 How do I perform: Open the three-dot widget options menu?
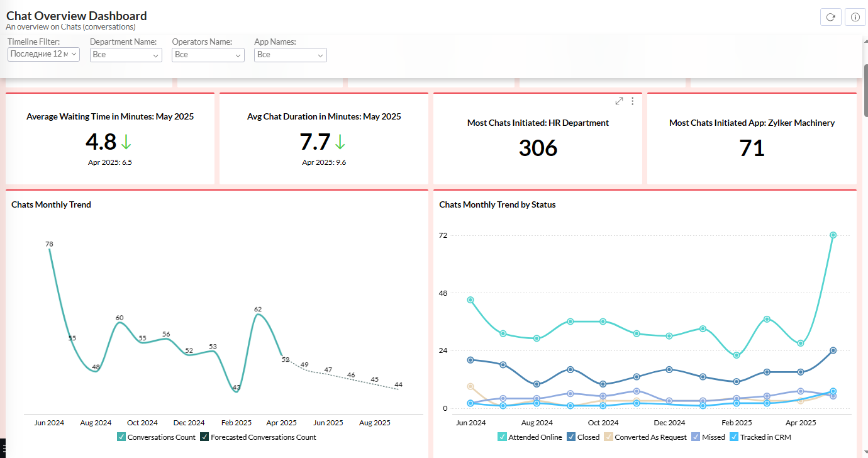(633, 101)
